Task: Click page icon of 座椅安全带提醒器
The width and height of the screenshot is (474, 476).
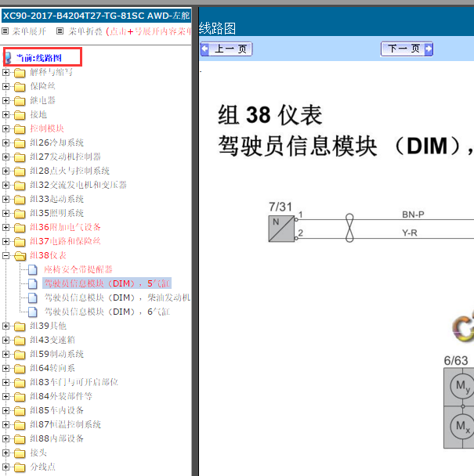Action: pyautogui.click(x=32, y=269)
